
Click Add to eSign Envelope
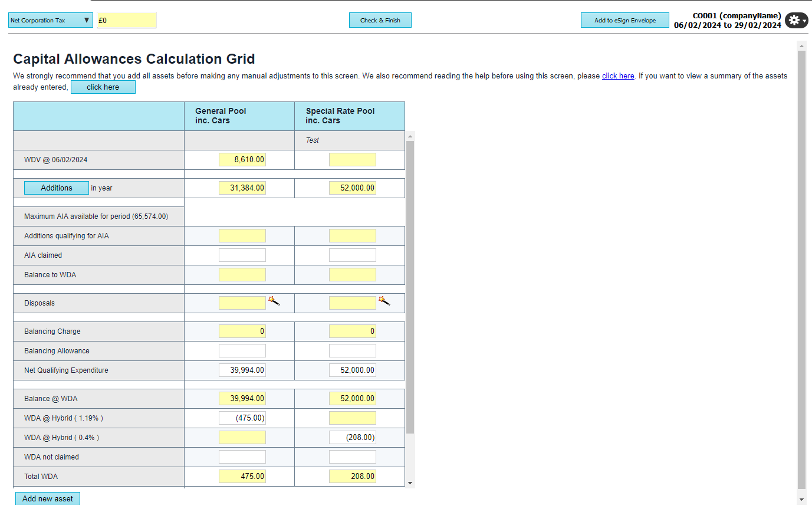pyautogui.click(x=624, y=21)
